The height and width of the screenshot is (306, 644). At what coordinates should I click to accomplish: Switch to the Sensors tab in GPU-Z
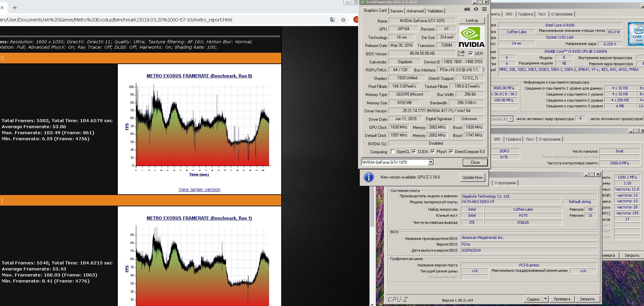click(397, 11)
